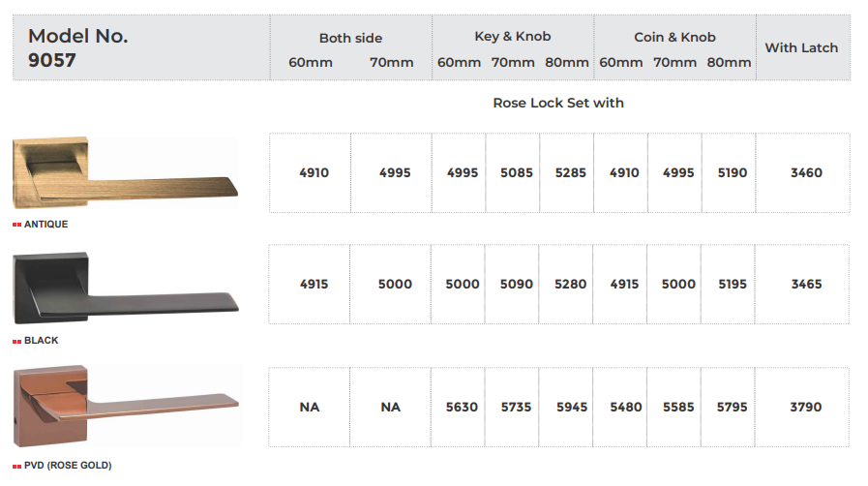Click the 3465 latch price for Black
The height and width of the screenshot is (486, 868).
pos(806,285)
